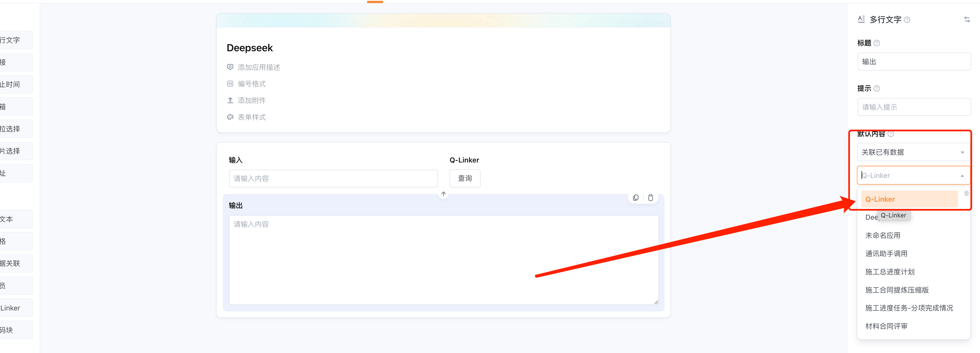Choose 未命名应用 from the dropdown list
Image resolution: width=980 pixels, height=353 pixels.
tap(883, 235)
